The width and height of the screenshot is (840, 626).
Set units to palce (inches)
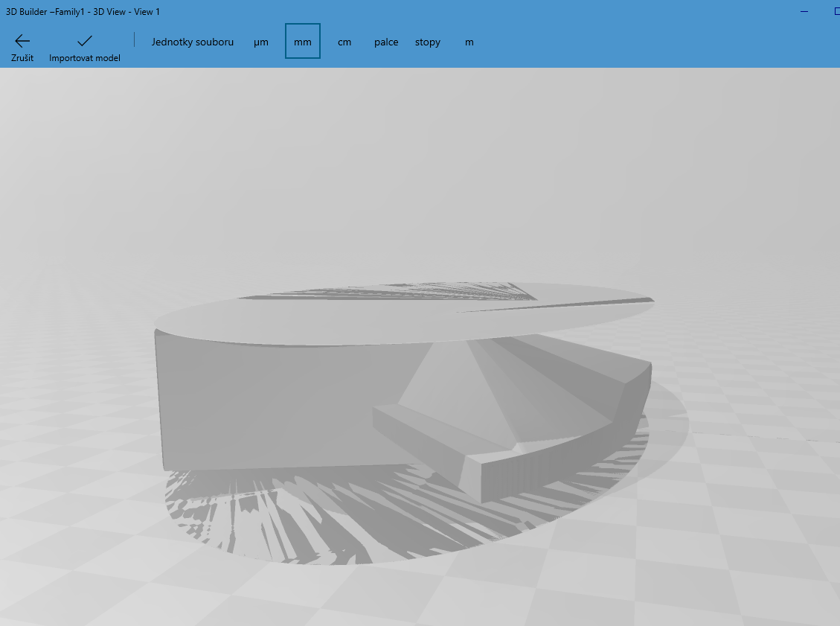click(386, 42)
